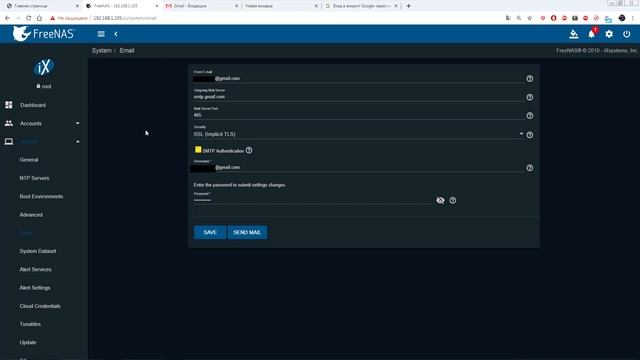Switch to Gmail browser tab
Viewport: 640px width, 360px height.
pyautogui.click(x=201, y=6)
